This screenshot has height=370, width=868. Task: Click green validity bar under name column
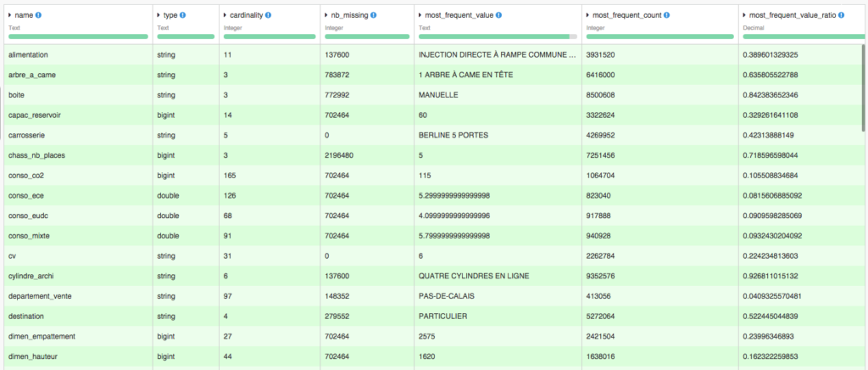[x=76, y=36]
